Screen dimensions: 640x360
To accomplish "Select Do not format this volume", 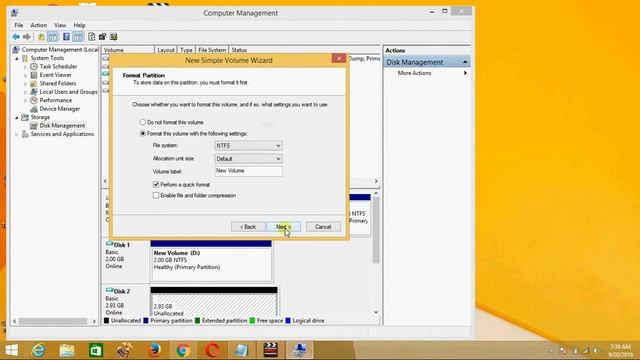I will tap(143, 122).
